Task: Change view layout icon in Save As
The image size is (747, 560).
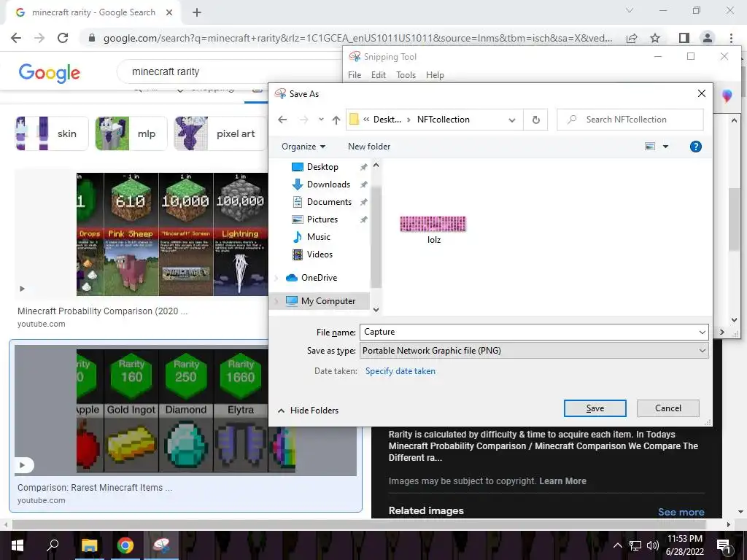Action: click(x=650, y=146)
